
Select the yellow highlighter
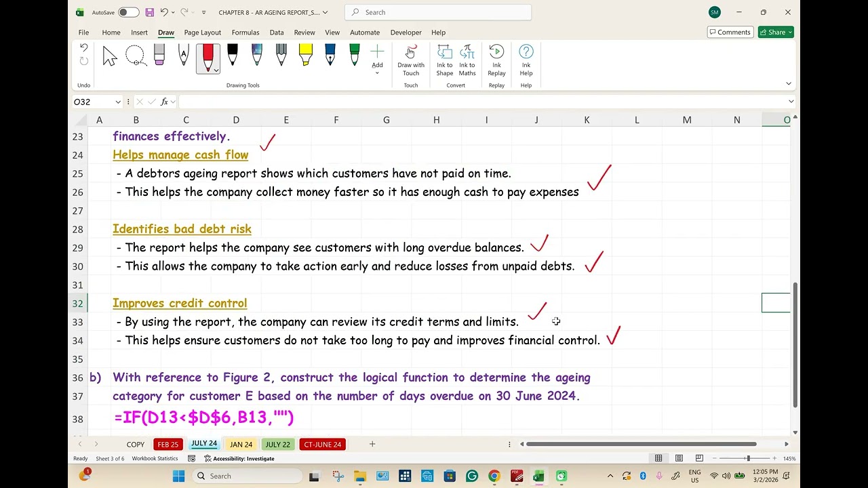pyautogui.click(x=306, y=56)
